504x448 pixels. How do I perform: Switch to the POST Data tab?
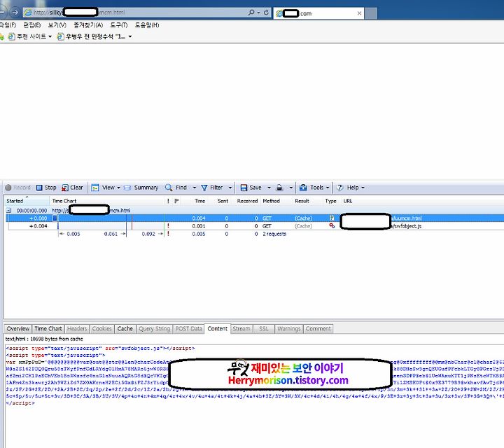(x=189, y=329)
